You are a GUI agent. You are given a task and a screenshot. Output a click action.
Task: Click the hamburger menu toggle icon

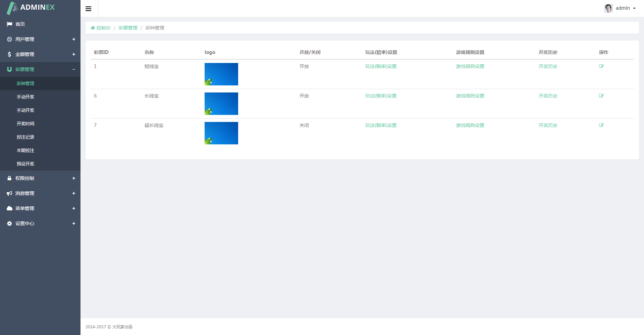(89, 9)
